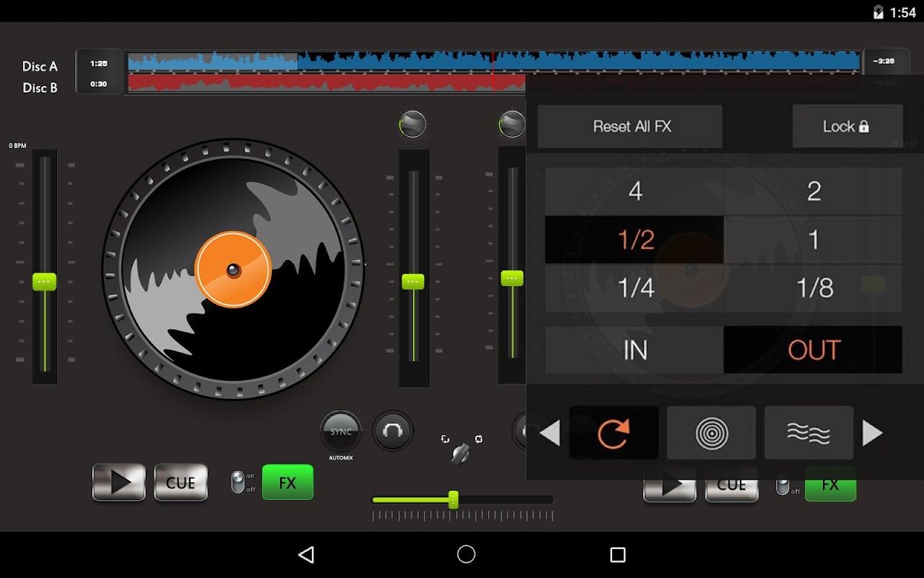Click the Disc A volume fader handle

click(413, 282)
